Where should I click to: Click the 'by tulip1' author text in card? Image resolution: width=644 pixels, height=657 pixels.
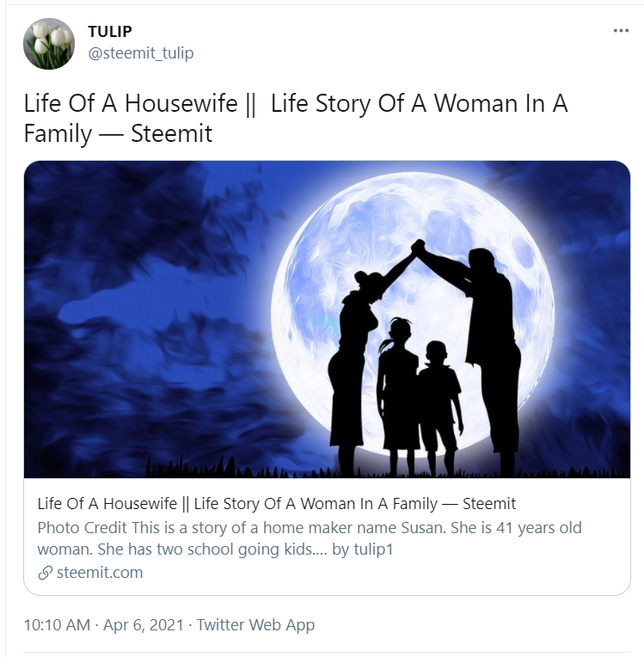[x=363, y=550]
